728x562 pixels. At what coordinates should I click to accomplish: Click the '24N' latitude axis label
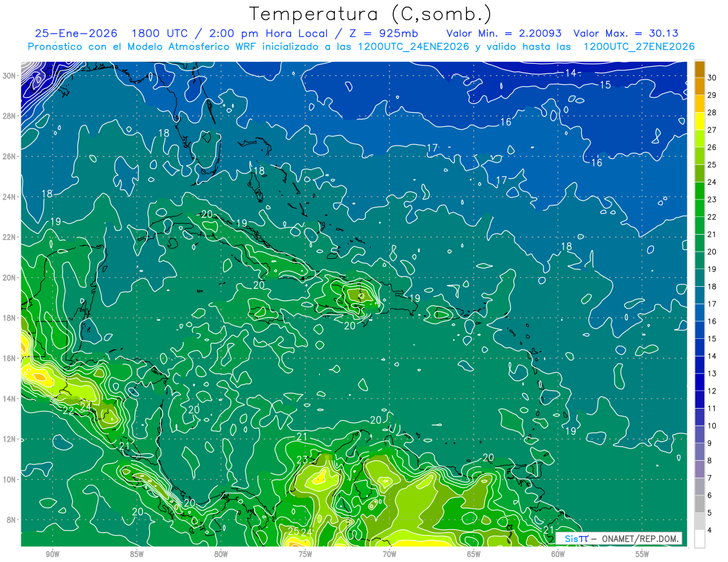[10, 196]
